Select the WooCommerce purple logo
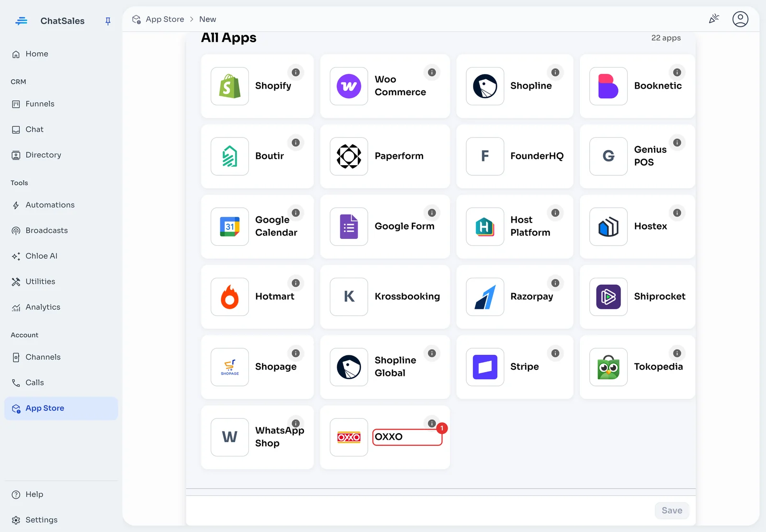The width and height of the screenshot is (766, 532). [349, 86]
